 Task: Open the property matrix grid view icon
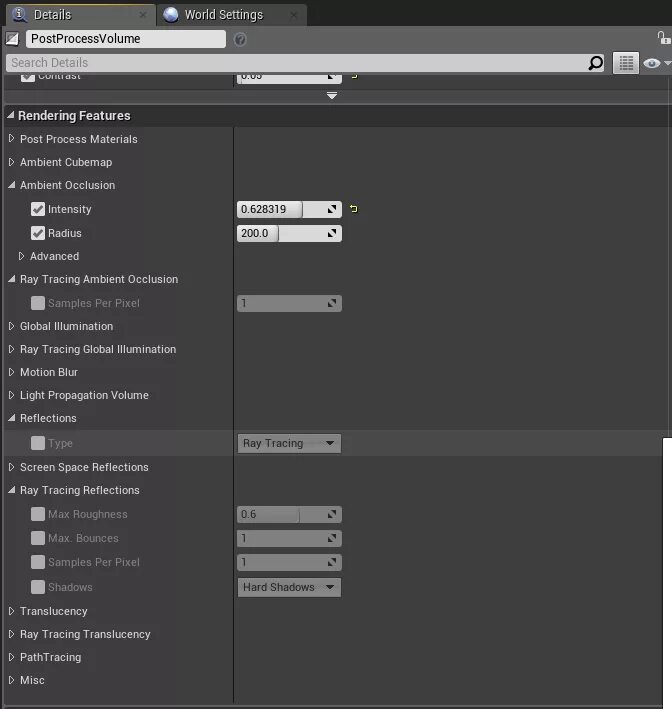(626, 63)
